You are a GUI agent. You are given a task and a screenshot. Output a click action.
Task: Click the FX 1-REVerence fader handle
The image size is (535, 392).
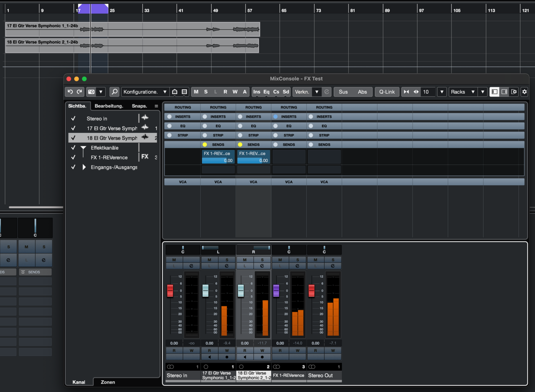click(276, 290)
